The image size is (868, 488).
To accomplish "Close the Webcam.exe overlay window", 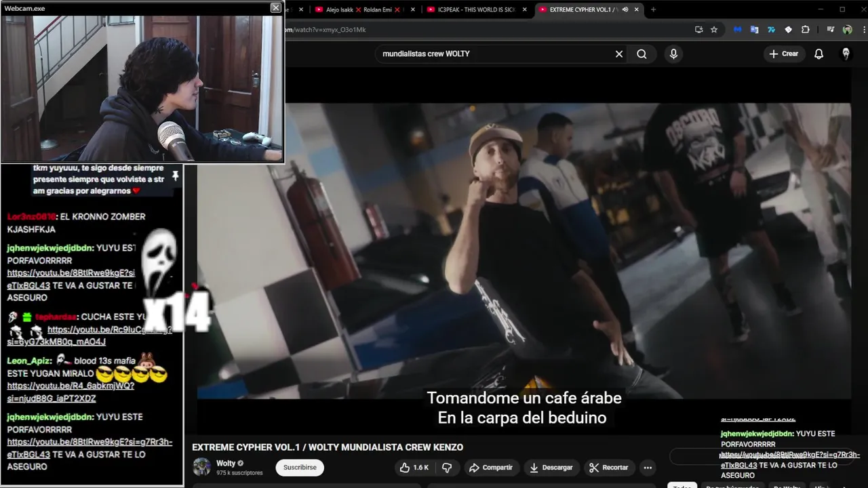I will coord(275,7).
